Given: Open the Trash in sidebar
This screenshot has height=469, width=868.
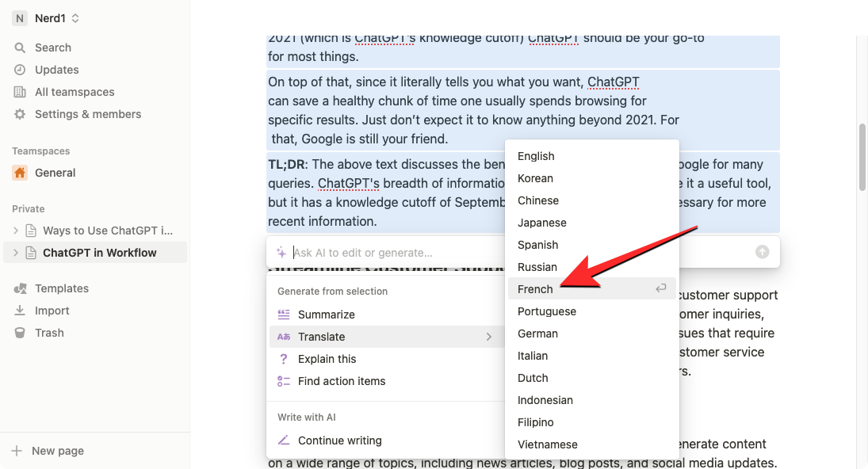Looking at the screenshot, I should point(48,333).
